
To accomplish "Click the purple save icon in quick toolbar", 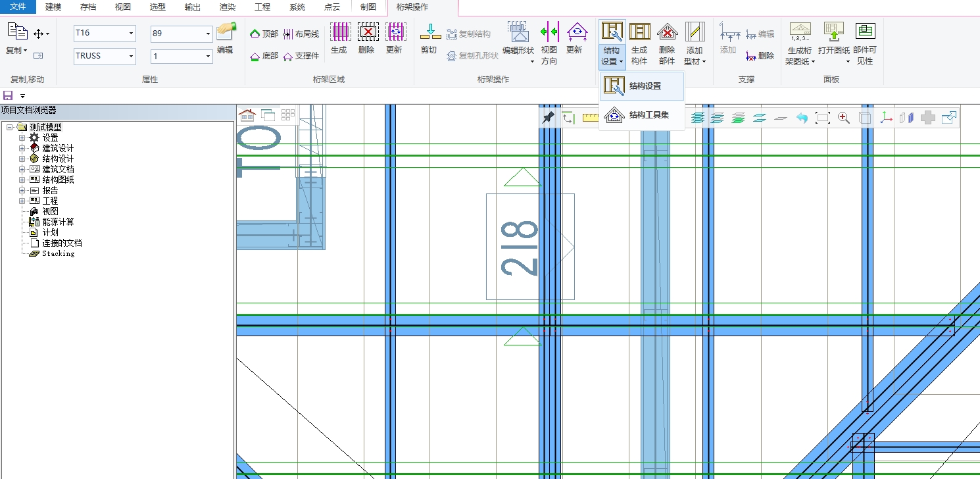I will tap(8, 95).
